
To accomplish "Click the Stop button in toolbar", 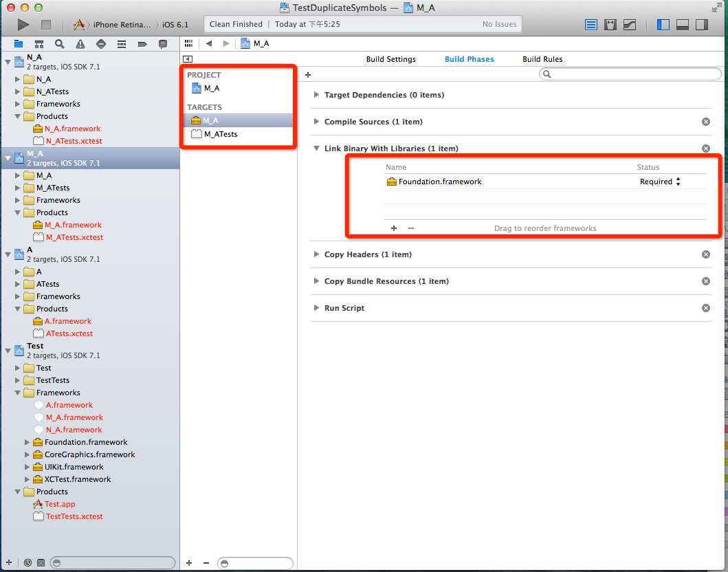I will [x=45, y=24].
